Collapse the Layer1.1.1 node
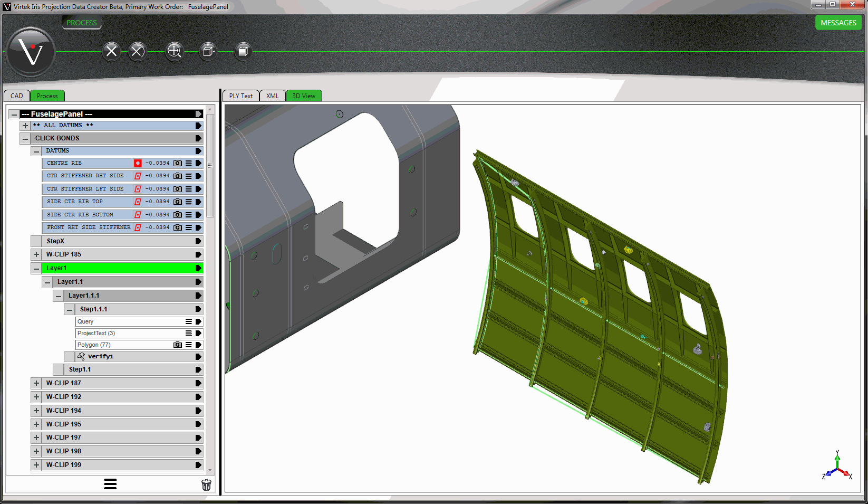 pyautogui.click(x=59, y=296)
